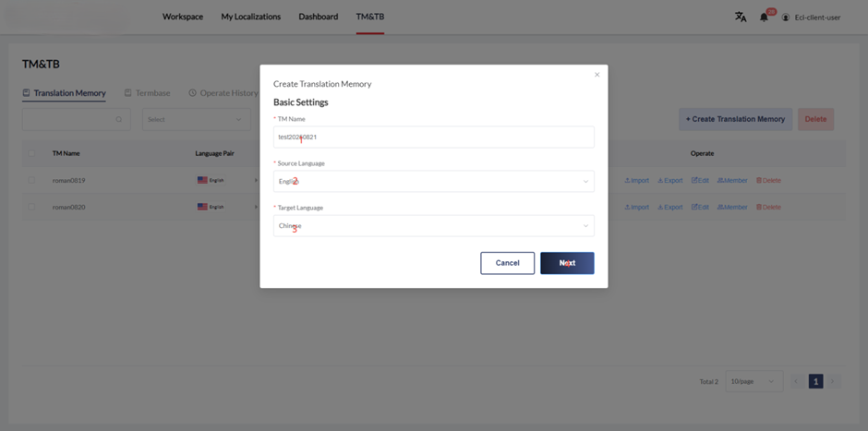Go to the Workspace menu
The width and height of the screenshot is (868, 431).
coord(183,17)
